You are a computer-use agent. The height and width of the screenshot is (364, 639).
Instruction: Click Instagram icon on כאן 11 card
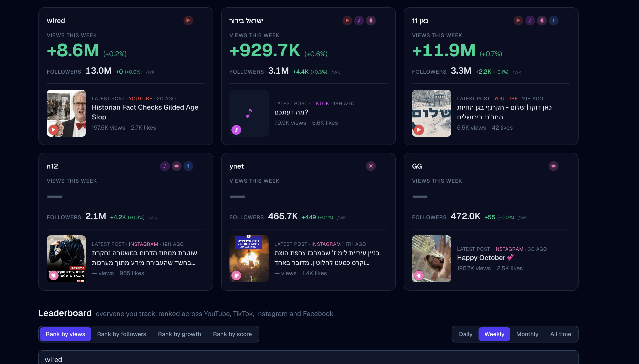[542, 21]
